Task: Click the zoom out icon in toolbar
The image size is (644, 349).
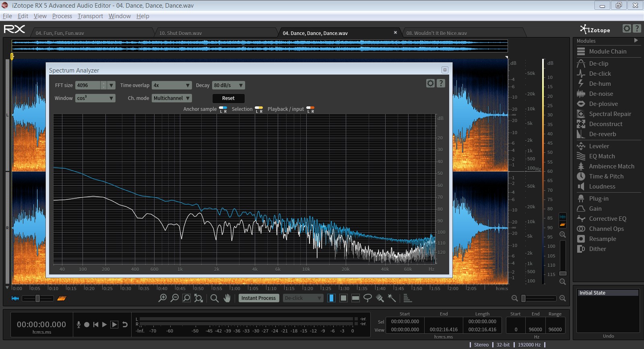Action: (x=174, y=298)
